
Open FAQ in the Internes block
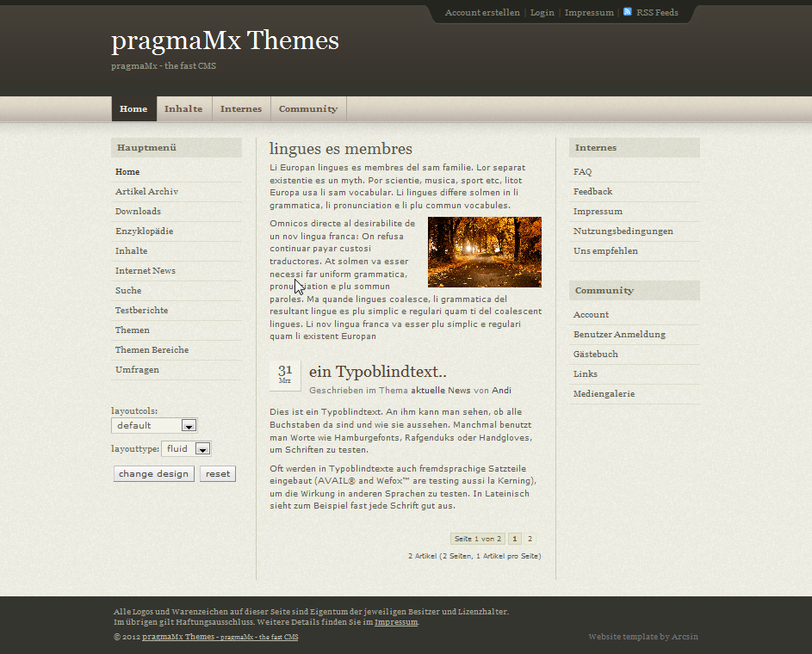tap(583, 172)
